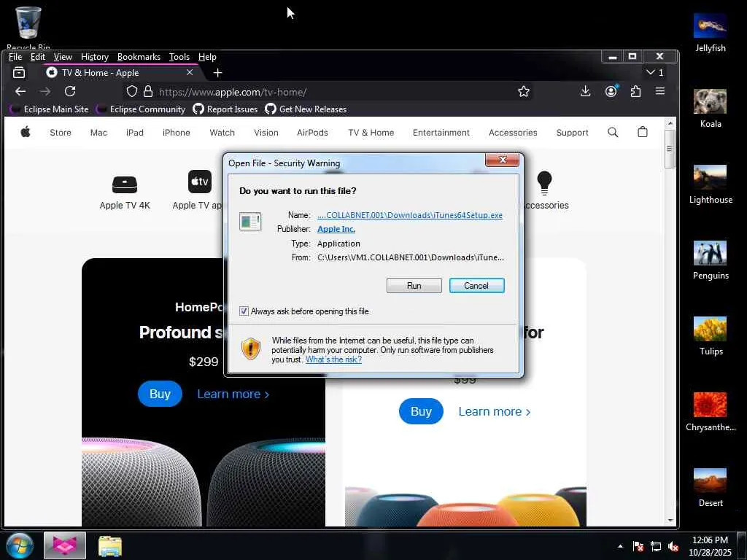Viewport: 747px width, 560px height.
Task: Click the $99 product Buy button
Action: (x=421, y=411)
